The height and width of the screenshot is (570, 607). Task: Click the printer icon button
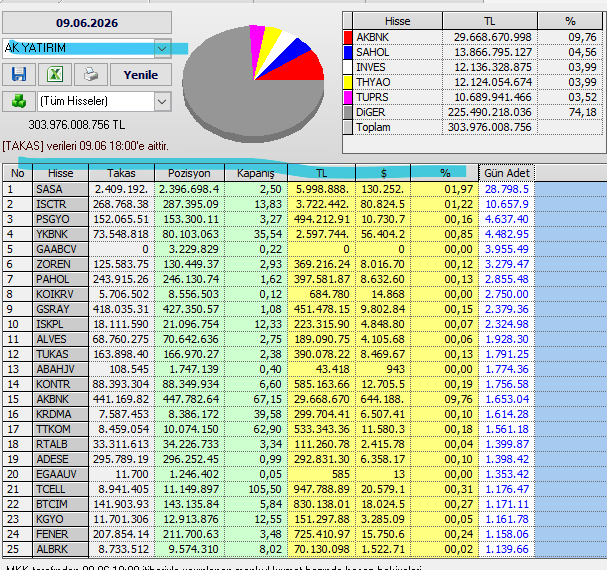[x=91, y=74]
